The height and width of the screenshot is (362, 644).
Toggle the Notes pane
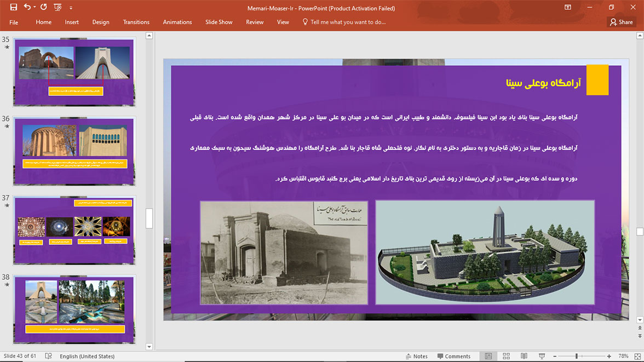point(416,356)
